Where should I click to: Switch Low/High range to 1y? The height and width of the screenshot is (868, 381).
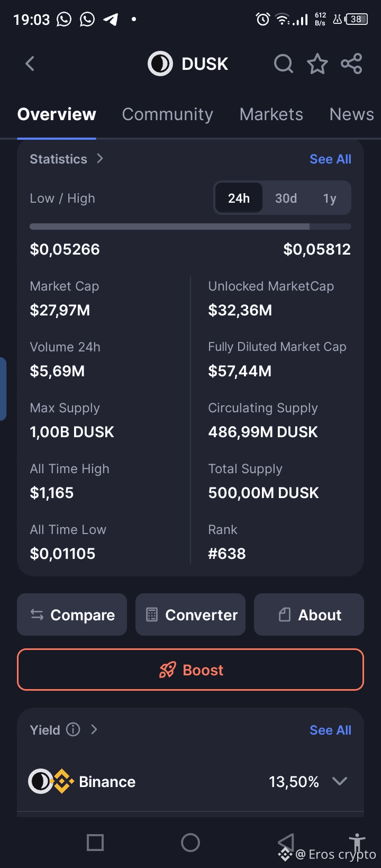330,198
